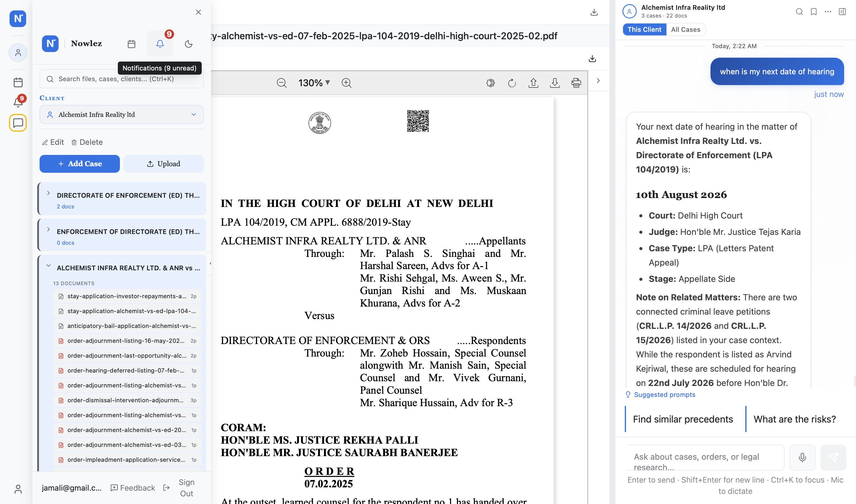Start dictation with the microphone button

coord(802,458)
